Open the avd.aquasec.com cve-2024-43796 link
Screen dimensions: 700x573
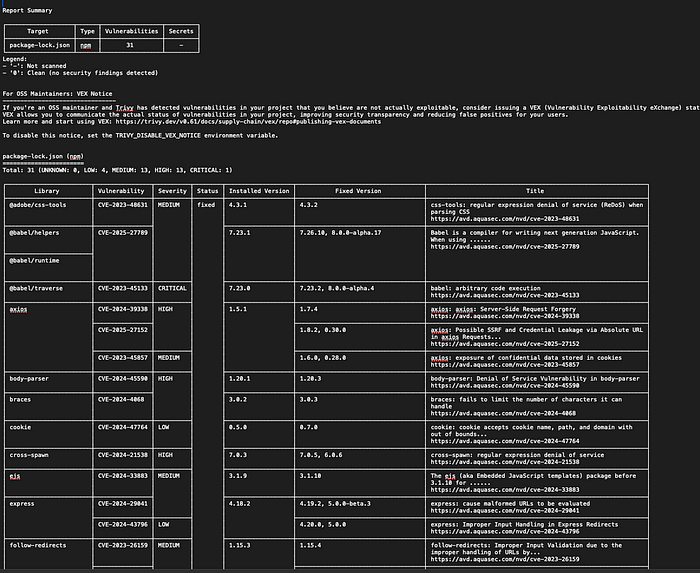(505, 531)
